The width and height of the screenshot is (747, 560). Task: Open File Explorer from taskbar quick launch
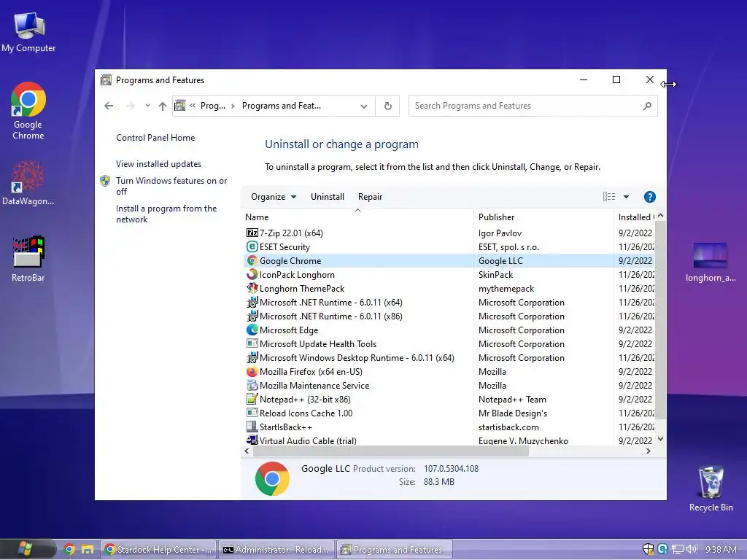[x=88, y=550]
